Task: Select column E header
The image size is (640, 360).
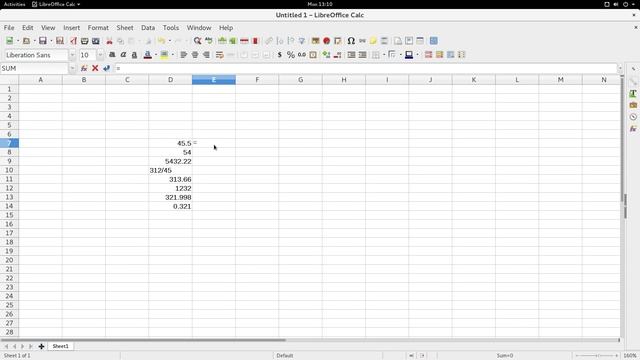Action: 214,80
